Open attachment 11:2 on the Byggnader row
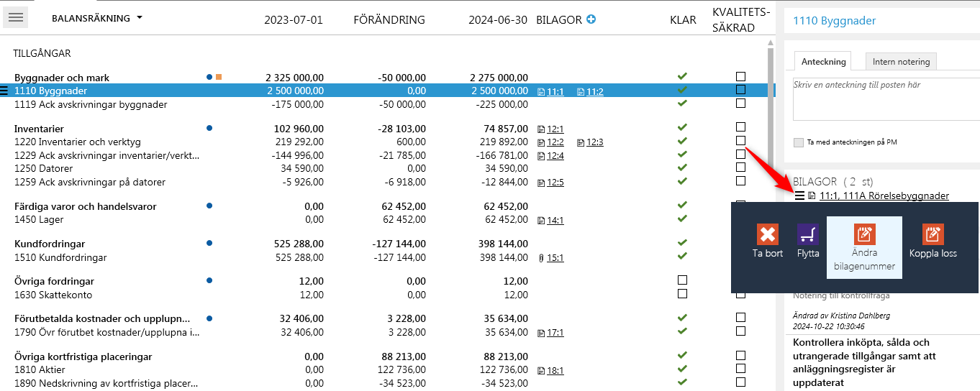 pos(590,92)
